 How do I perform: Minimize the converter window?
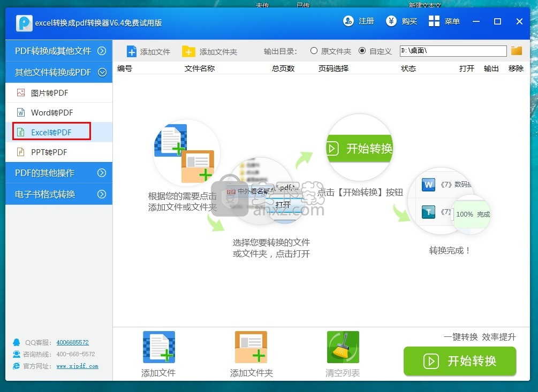(476, 21)
